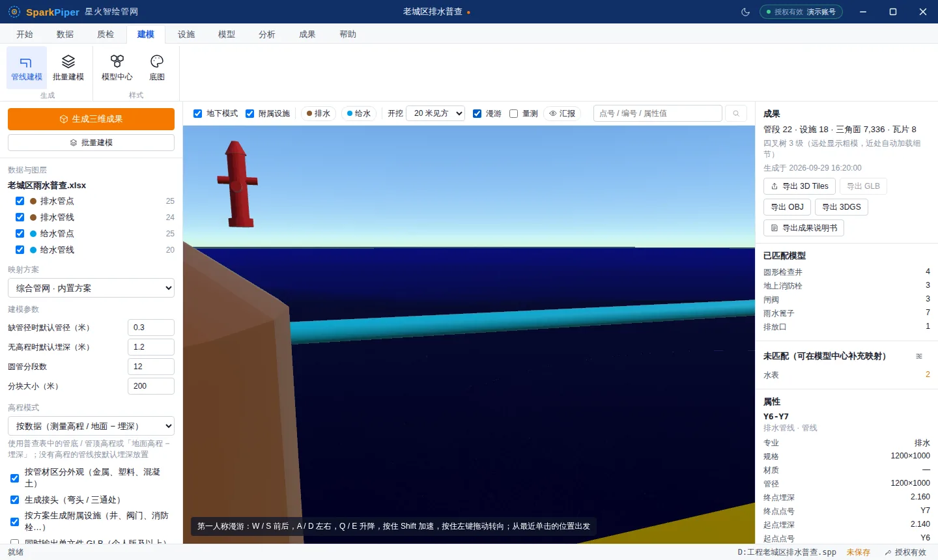
Task: Open the 开挖 size dropdown
Action: click(x=435, y=113)
